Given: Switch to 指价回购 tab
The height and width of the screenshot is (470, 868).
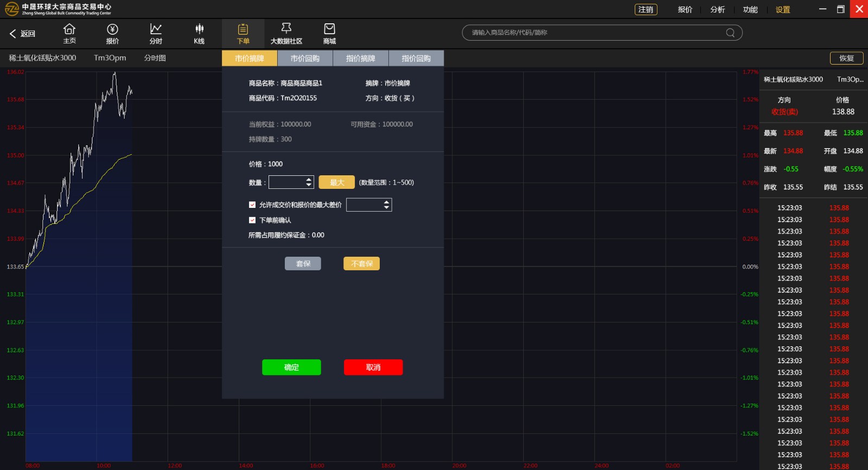Looking at the screenshot, I should pyautogui.click(x=416, y=58).
